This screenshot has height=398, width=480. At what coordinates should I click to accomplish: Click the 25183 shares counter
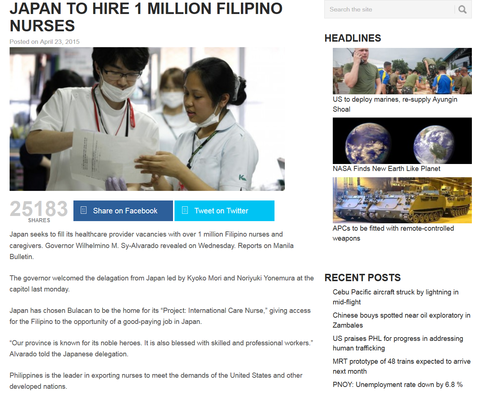pyautogui.click(x=39, y=211)
